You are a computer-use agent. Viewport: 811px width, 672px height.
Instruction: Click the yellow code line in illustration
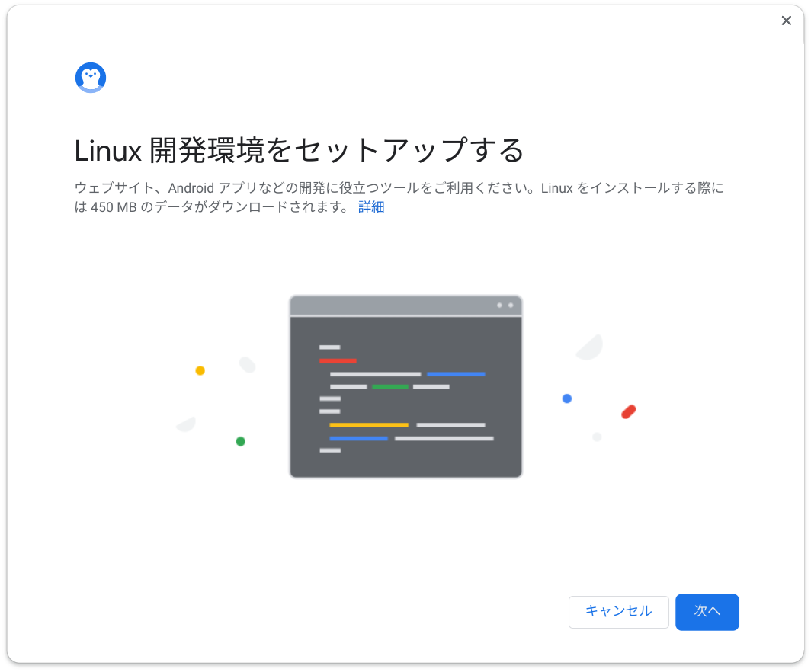pyautogui.click(x=369, y=425)
